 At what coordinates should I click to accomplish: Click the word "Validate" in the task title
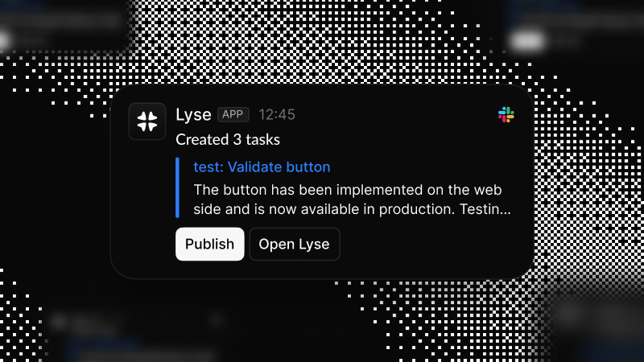259,167
